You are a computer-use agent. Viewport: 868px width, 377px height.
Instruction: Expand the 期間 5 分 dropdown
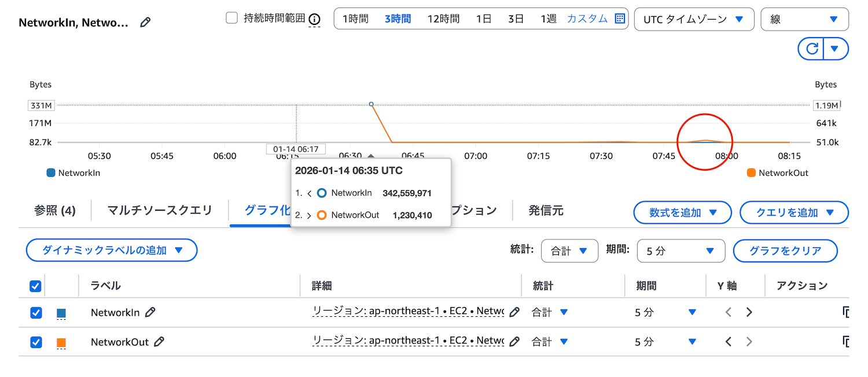[x=681, y=251]
